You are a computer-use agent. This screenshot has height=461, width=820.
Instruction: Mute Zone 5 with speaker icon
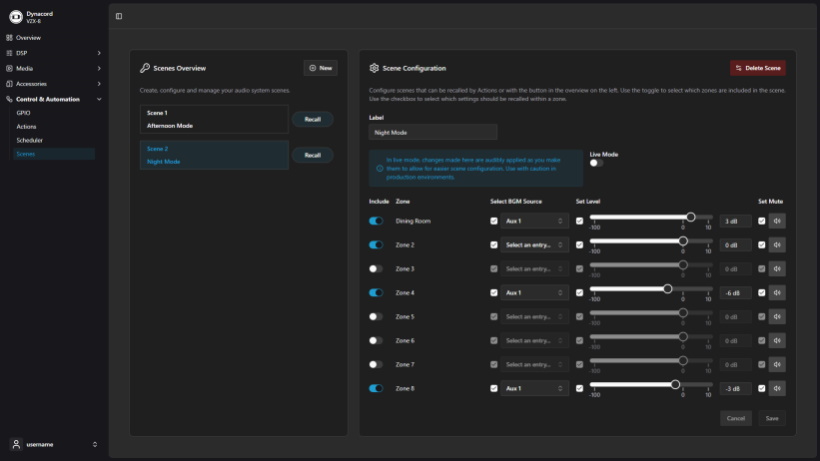point(777,317)
